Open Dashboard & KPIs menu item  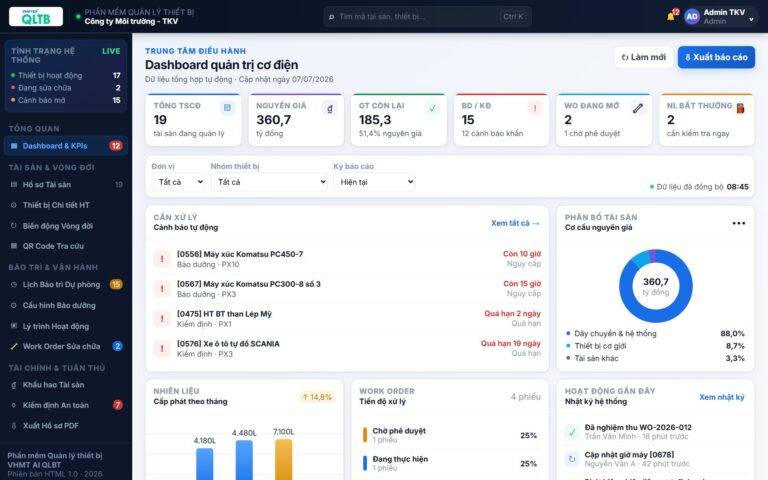66,146
